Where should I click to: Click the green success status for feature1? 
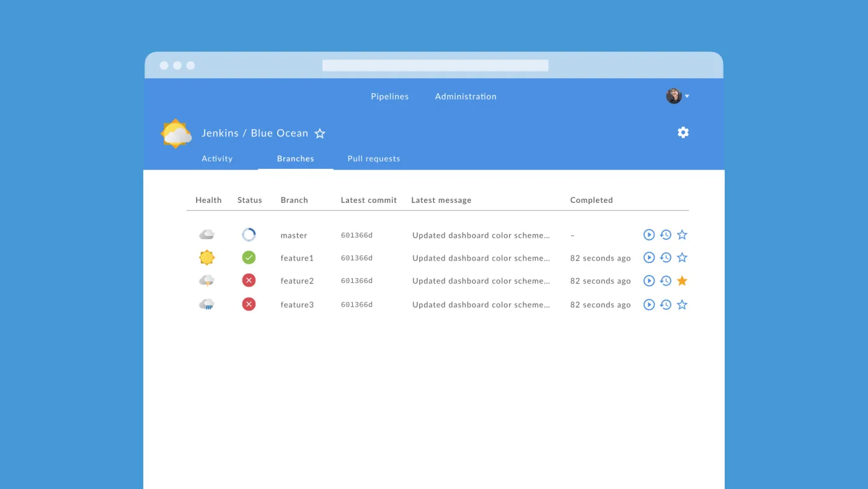[249, 258]
